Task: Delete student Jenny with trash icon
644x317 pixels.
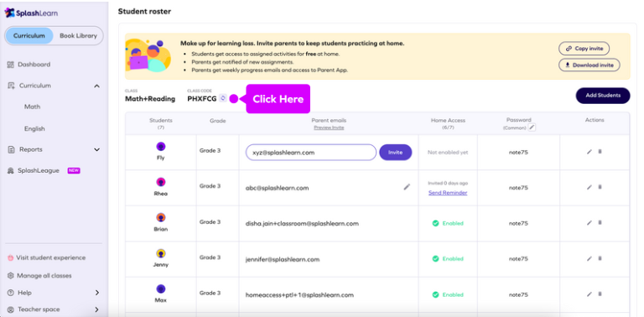Action: pos(600,258)
